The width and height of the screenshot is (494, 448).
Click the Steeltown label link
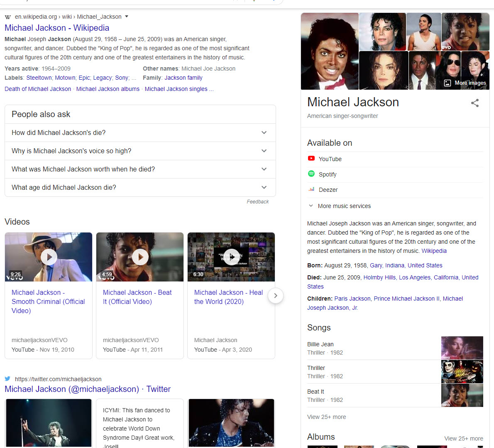[x=39, y=78]
